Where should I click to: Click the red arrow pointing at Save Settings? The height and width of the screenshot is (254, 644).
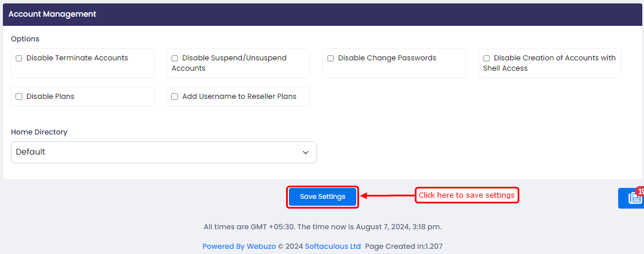[x=388, y=196]
